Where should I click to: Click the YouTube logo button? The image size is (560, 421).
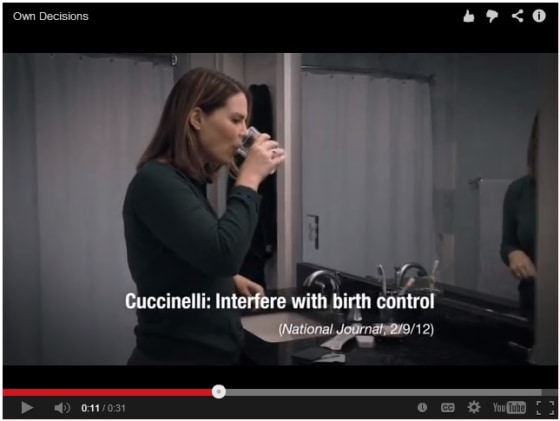509,407
